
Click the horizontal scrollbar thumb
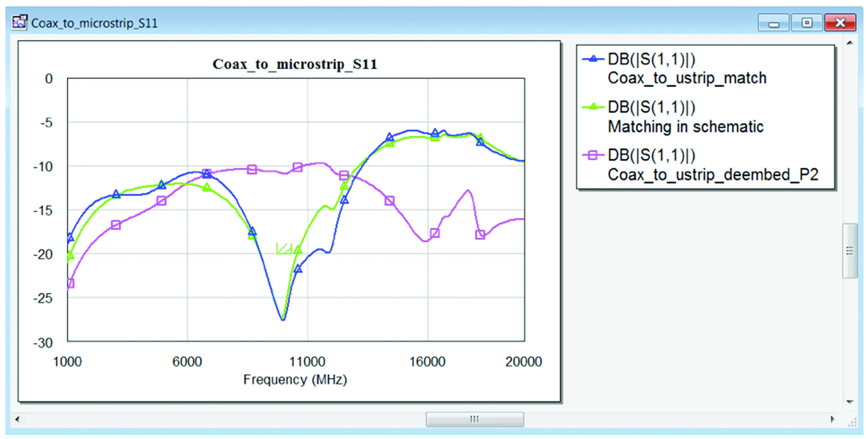(x=474, y=419)
